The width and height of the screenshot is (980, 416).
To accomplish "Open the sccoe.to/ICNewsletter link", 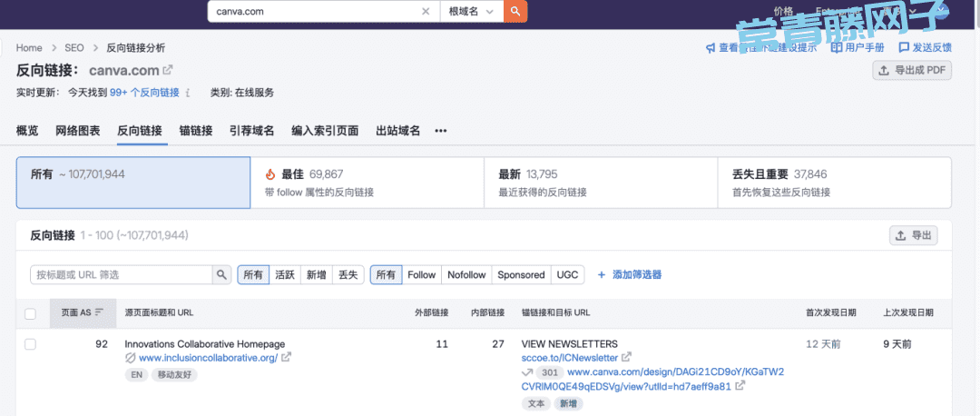I will 569,358.
